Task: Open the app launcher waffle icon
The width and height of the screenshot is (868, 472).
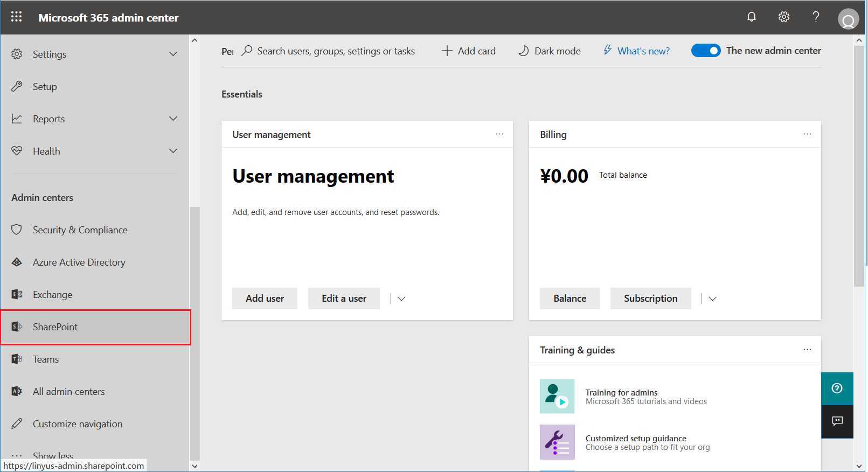Action: [x=16, y=17]
